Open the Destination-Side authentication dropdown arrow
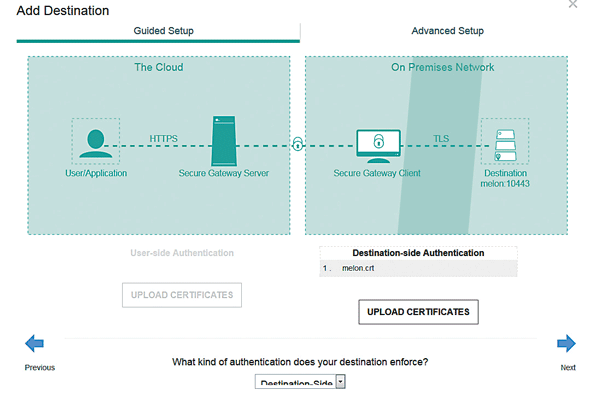The image size is (600, 394). point(341,382)
